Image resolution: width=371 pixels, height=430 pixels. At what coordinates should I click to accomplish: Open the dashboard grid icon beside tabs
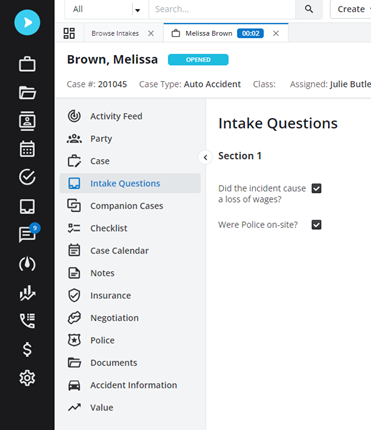(x=69, y=33)
